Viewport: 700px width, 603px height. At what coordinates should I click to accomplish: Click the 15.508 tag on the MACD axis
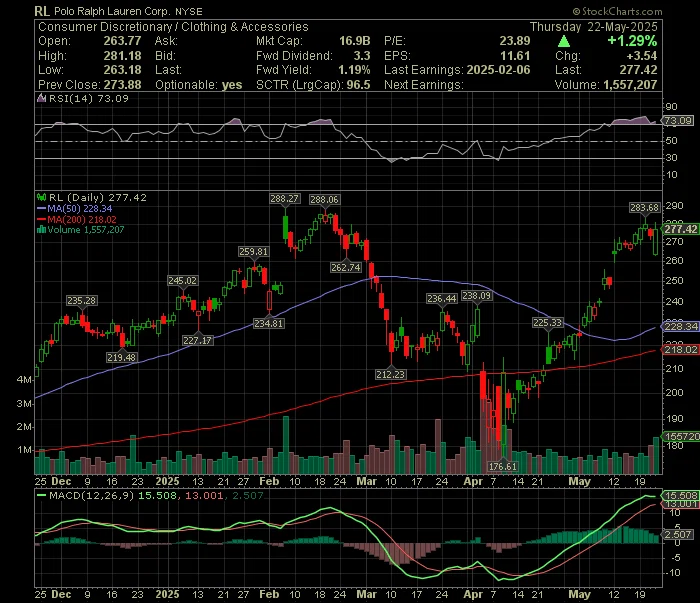[x=680, y=495]
